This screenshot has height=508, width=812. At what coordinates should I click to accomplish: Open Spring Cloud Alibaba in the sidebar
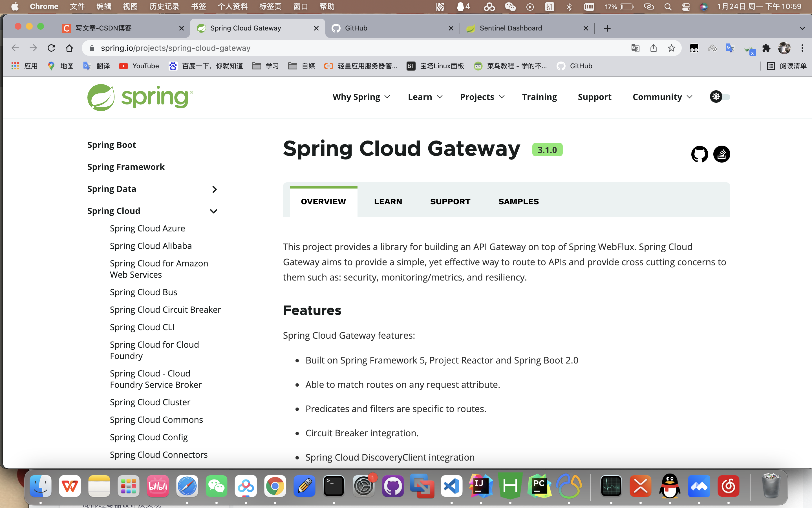coord(151,246)
